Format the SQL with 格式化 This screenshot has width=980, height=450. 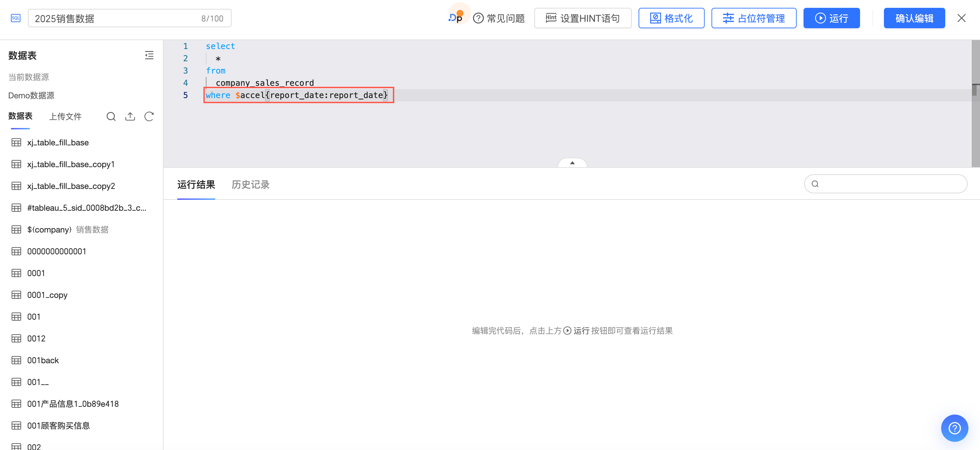tap(671, 18)
